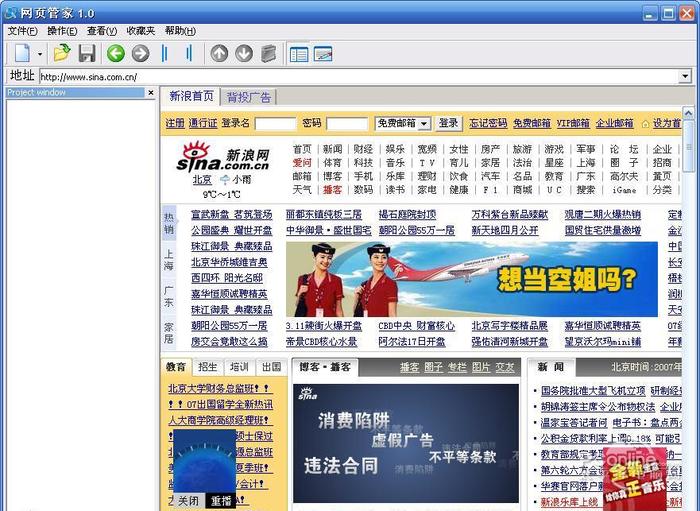Expand the address bar dropdown
This screenshot has height=511, width=700.
tap(685, 77)
